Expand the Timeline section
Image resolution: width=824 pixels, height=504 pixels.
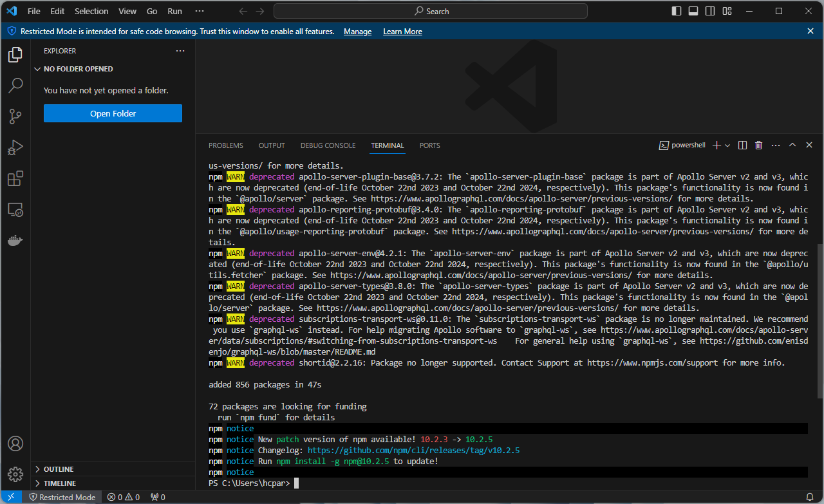coord(113,483)
